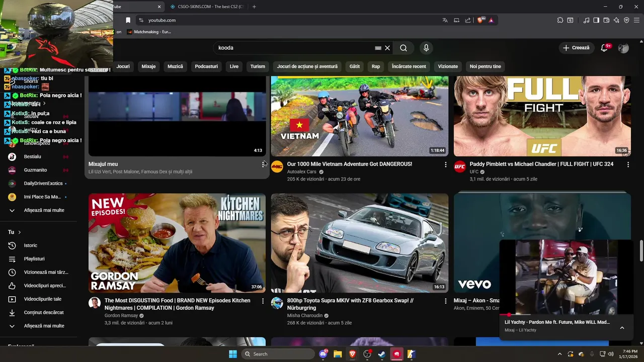Open the Autoalex Cars channel avatar
The width and height of the screenshot is (644, 362).
point(277,167)
